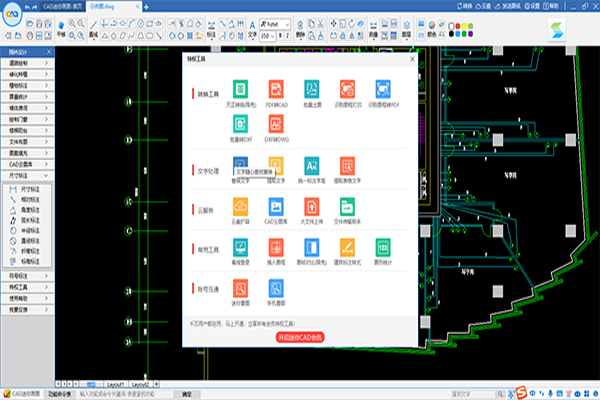Click the command input field at bottom
Image resolution: width=600 pixels, height=400 pixels.
point(150,395)
